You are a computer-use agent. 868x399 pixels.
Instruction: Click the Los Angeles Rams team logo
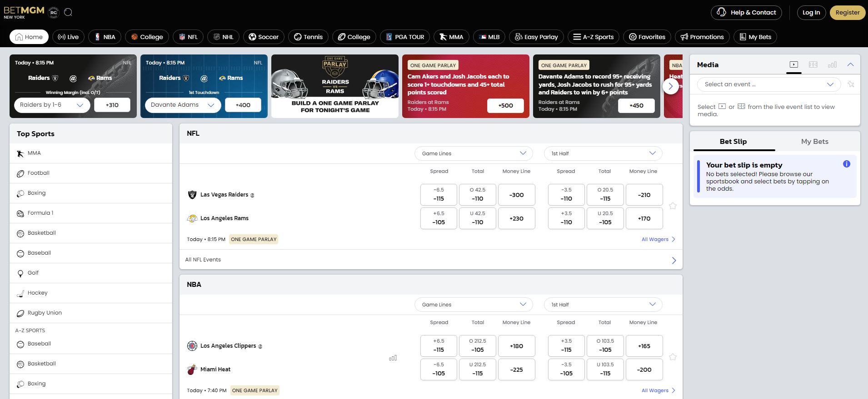(x=192, y=218)
